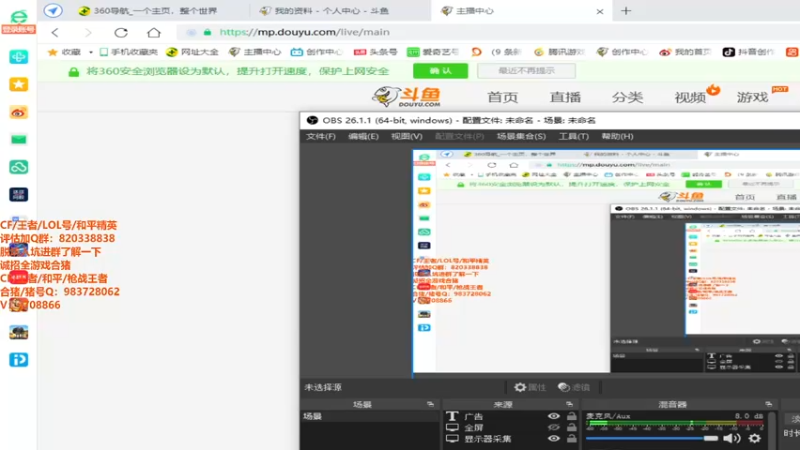Go to Douyu 直播 nav link
Viewport: 800px width, 450px height.
pos(565,97)
